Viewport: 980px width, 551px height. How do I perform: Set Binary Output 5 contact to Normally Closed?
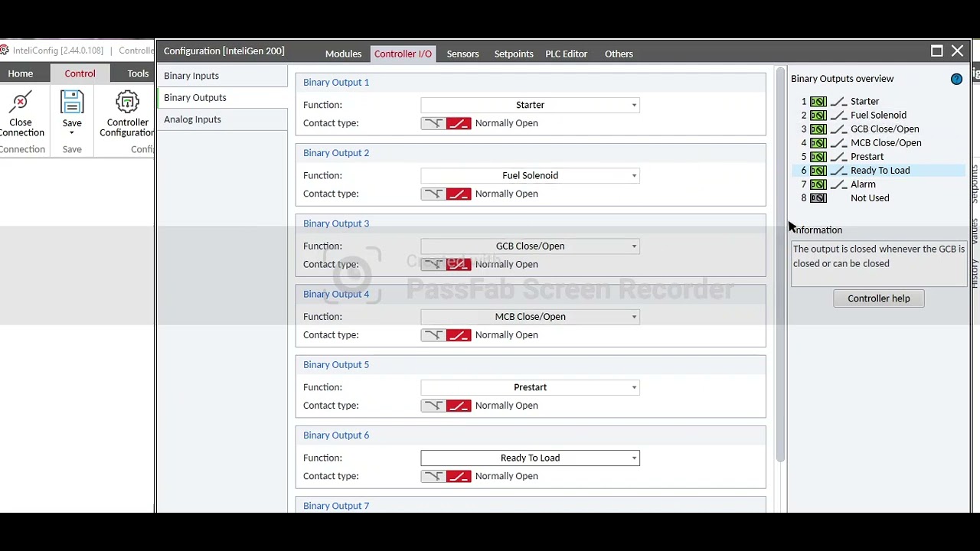pyautogui.click(x=433, y=406)
